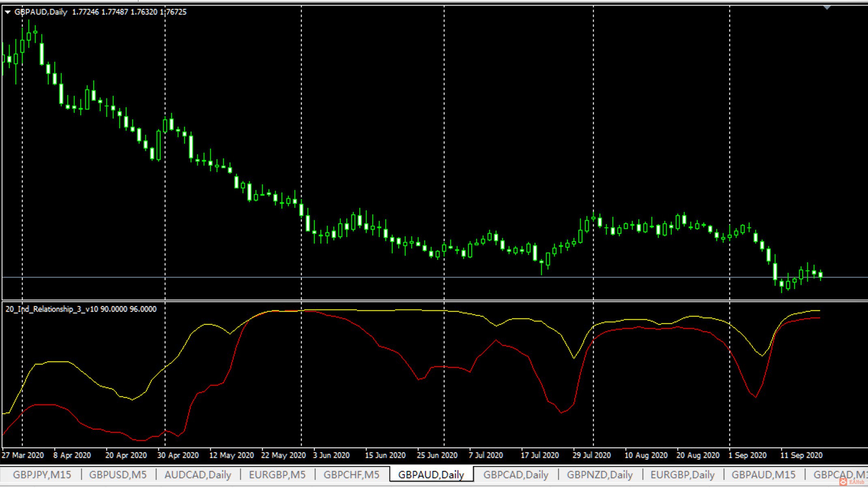Image resolution: width=868 pixels, height=488 pixels.
Task: Click the high price value 1.77487
Action: click(x=115, y=12)
